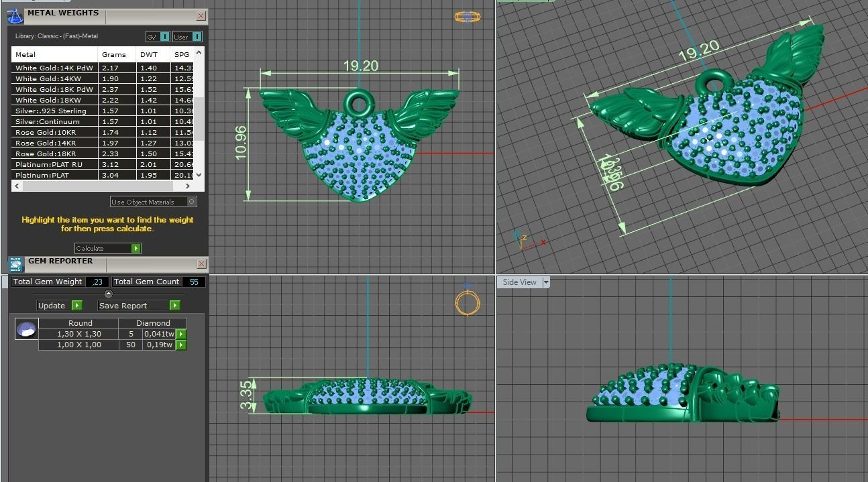Select the Rose Gold:10KR row
The width and height of the screenshot is (868, 482).
tap(103, 132)
